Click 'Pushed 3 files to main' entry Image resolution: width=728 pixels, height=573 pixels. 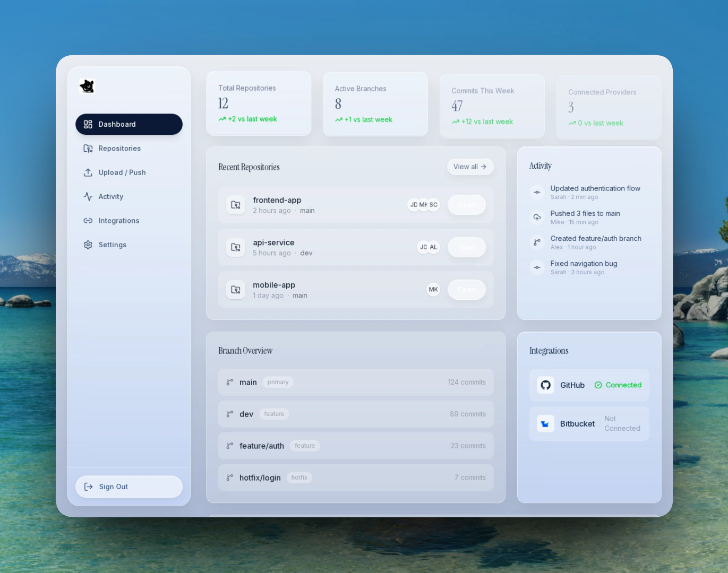[585, 213]
